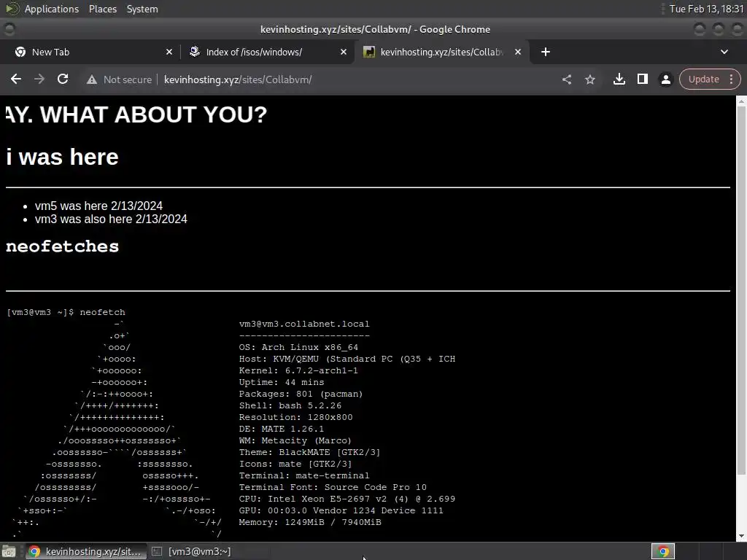
Task: Select kevinhosting.xyz Chrome taskbar window button
Action: [85, 551]
